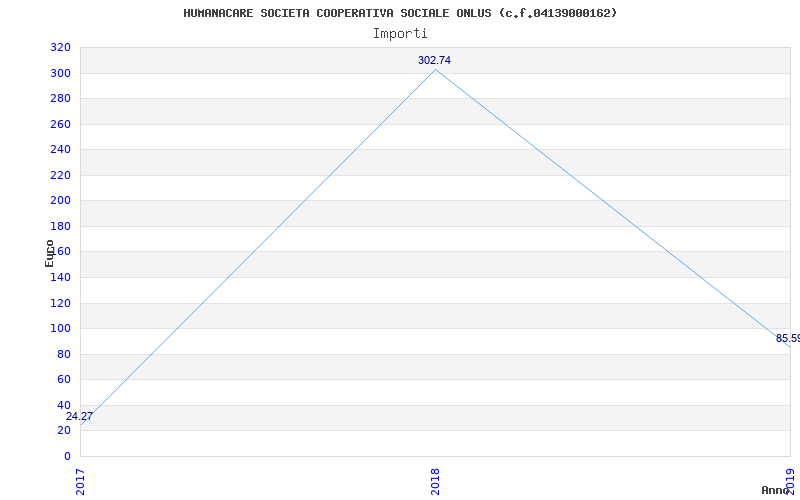Image resolution: width=800 pixels, height=500 pixels.
Task: Click the 24.27 data point label
Action: (79, 416)
